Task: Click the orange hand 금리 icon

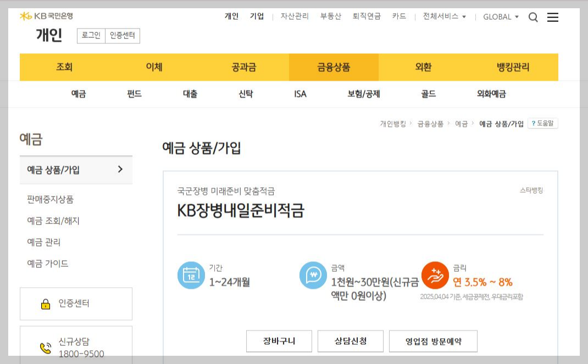Action: (x=435, y=275)
